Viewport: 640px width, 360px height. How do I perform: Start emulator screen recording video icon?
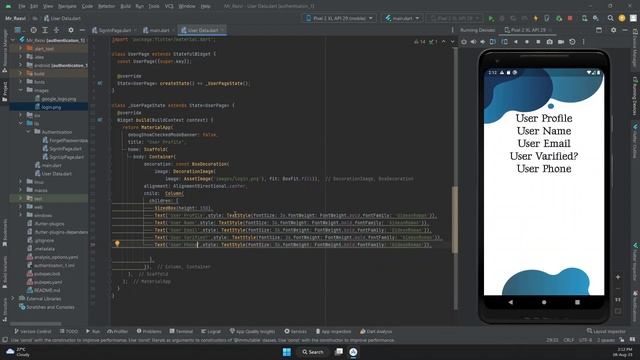(x=561, y=42)
